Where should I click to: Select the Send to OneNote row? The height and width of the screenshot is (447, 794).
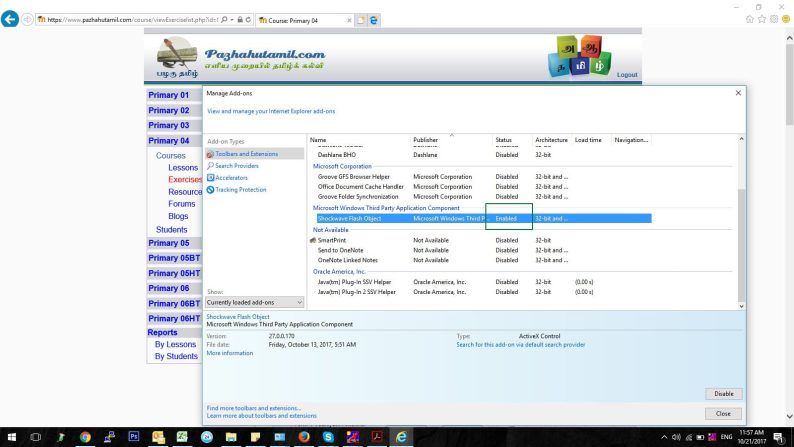484,251
